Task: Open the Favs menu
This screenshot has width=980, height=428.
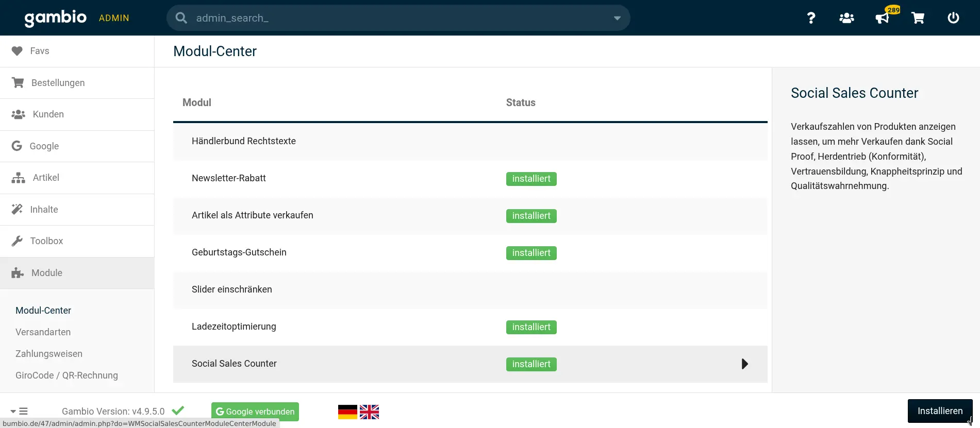Action: pos(77,51)
